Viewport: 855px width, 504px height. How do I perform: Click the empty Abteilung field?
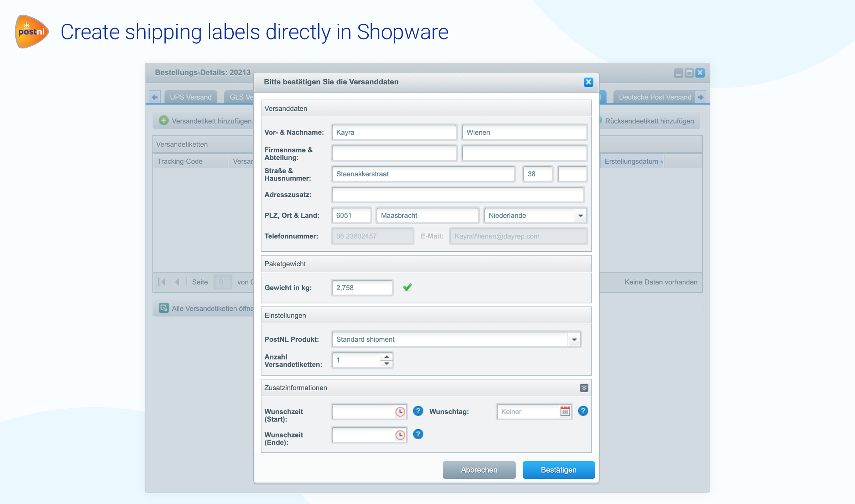[x=524, y=153]
